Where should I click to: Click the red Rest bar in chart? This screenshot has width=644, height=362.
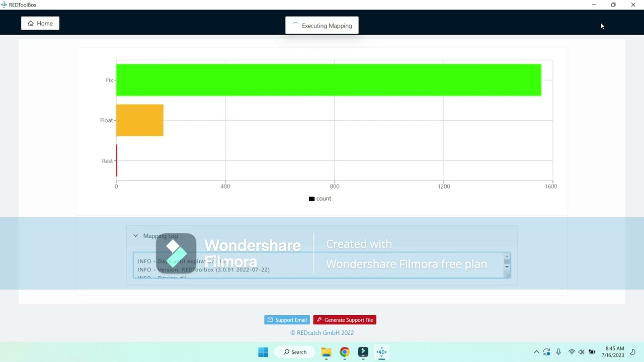[117, 161]
